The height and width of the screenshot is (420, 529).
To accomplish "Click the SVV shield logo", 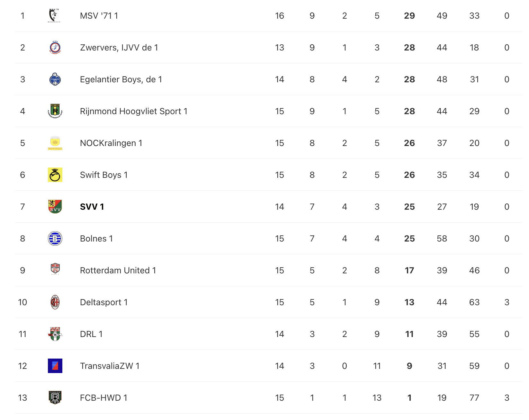I will point(55,207).
